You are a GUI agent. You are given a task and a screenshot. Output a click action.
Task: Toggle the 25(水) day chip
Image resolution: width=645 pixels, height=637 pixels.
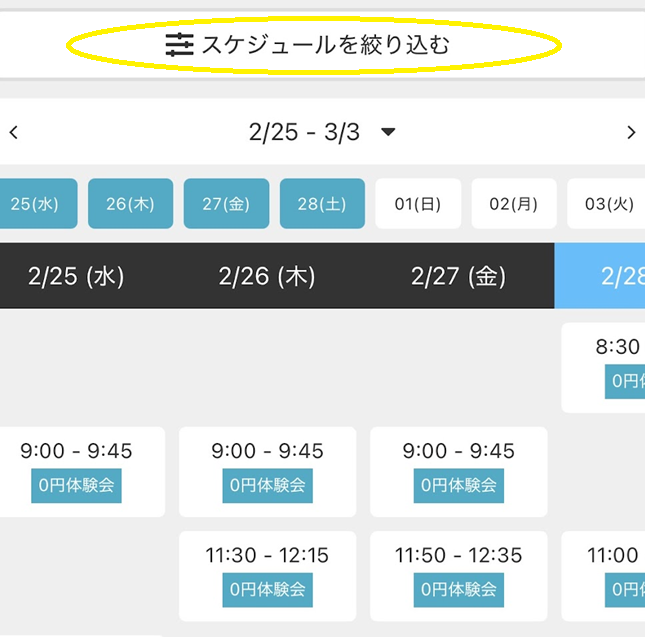click(33, 204)
